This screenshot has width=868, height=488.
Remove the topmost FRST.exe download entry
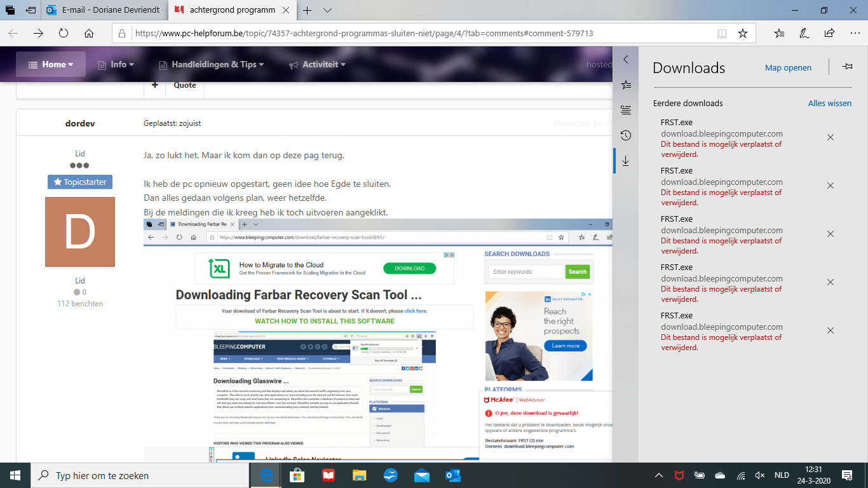830,137
